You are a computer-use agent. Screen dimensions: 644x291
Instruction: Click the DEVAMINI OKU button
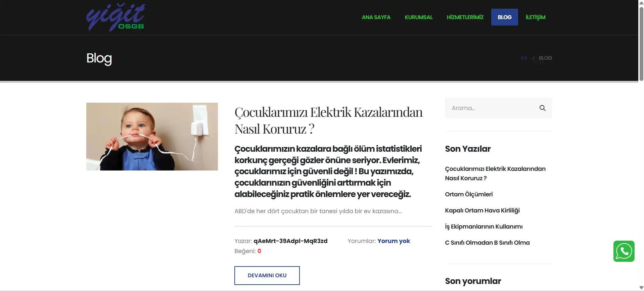[x=267, y=276]
